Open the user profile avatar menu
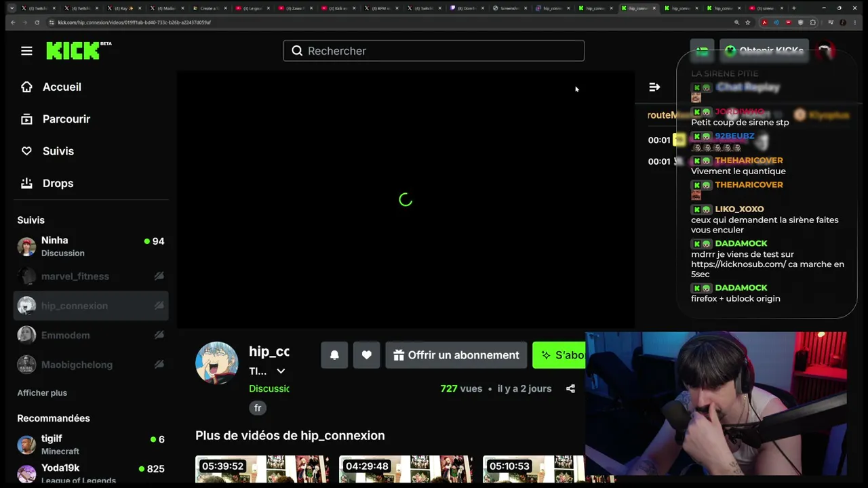Viewport: 868px width, 488px height. pyautogui.click(x=825, y=51)
